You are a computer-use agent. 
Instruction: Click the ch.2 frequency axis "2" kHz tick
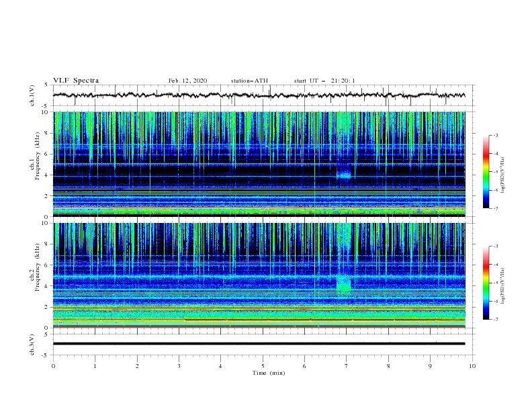(x=47, y=307)
